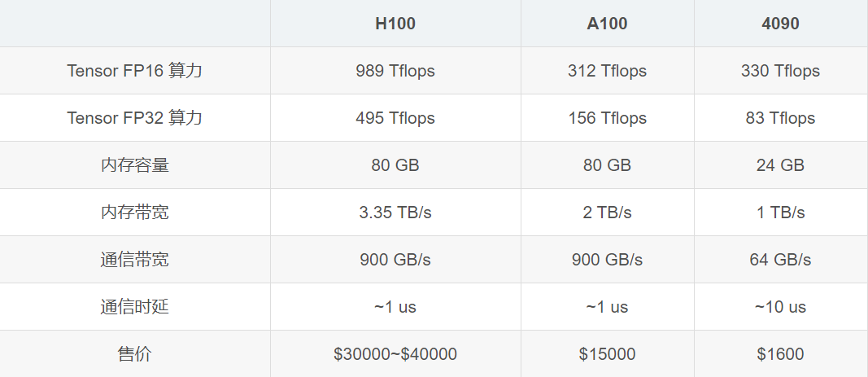Select the 3.35 TB/s cell
The width and height of the screenshot is (868, 377).
tap(395, 213)
